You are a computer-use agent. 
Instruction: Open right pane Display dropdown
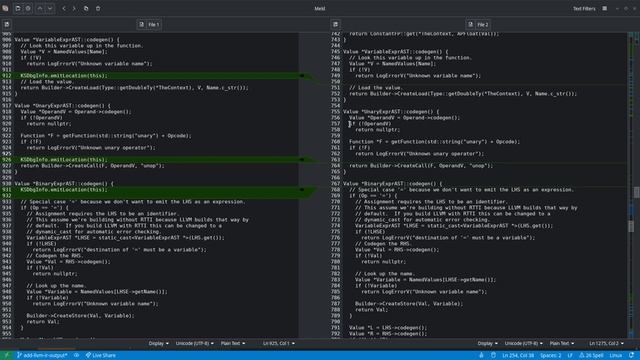[x=487, y=343]
